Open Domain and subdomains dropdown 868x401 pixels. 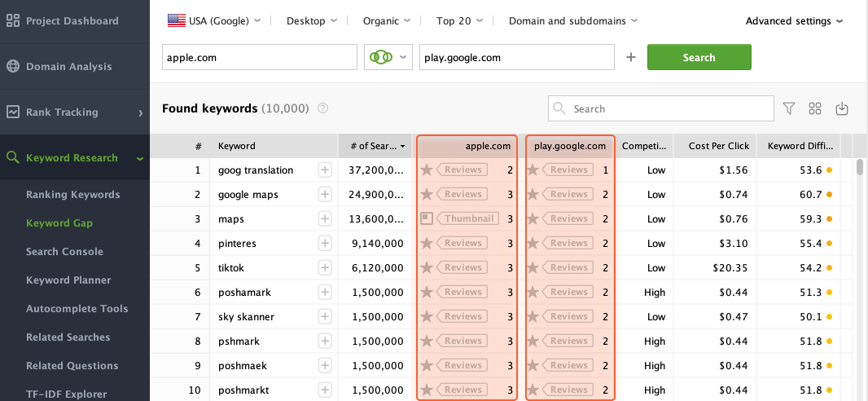pos(573,21)
